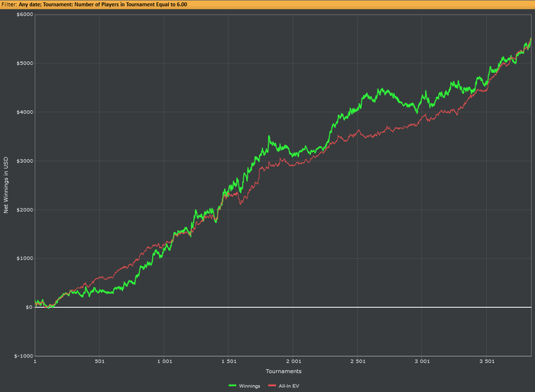Screen dimensions: 535x392
Task: Click the $4000 y-axis label
Action: click(x=24, y=112)
